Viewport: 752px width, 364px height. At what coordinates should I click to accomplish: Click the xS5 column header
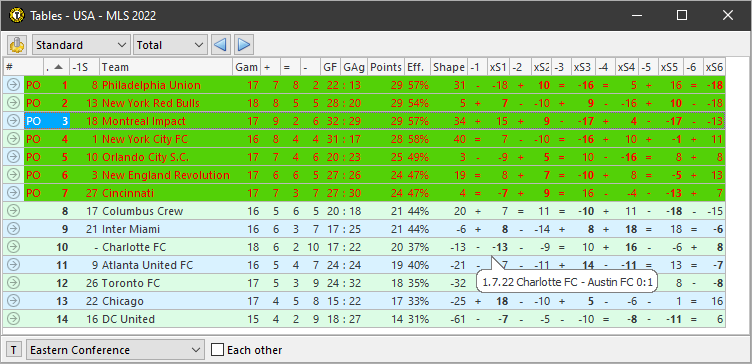click(x=670, y=68)
